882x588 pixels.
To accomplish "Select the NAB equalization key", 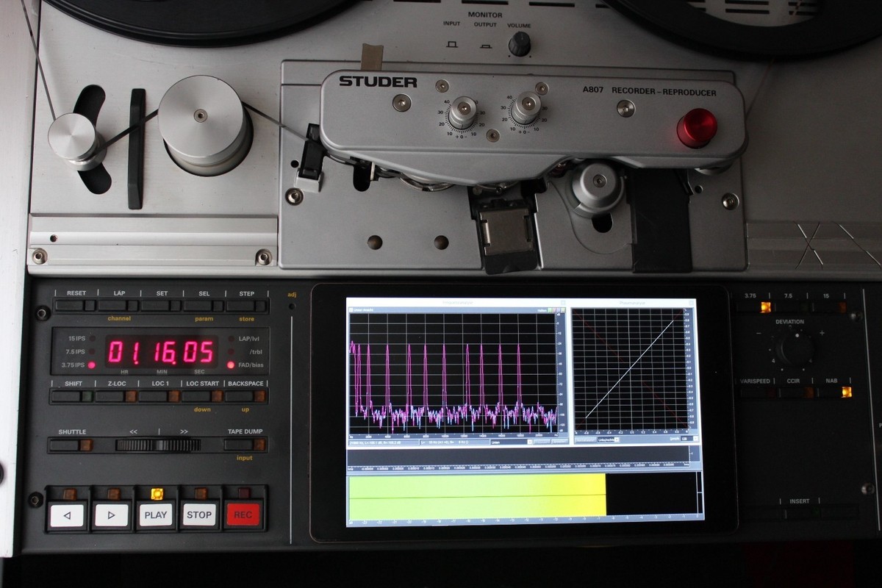I will click(834, 392).
